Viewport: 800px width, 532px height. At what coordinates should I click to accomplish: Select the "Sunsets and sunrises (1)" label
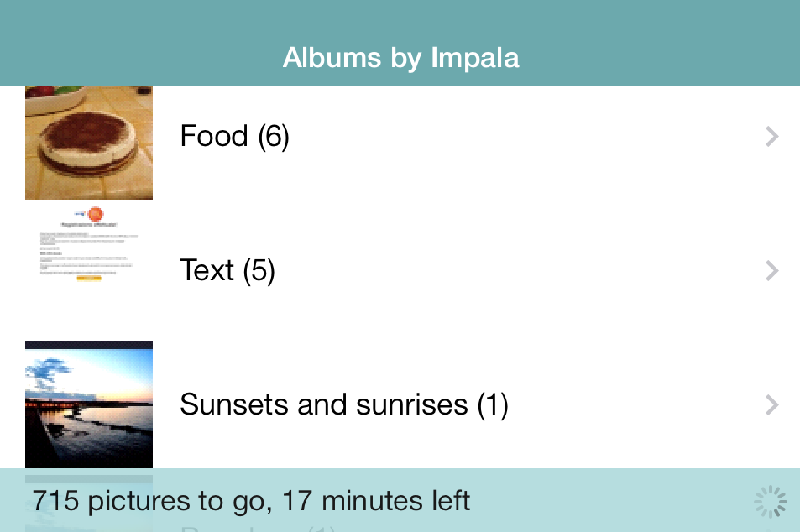pyautogui.click(x=344, y=404)
